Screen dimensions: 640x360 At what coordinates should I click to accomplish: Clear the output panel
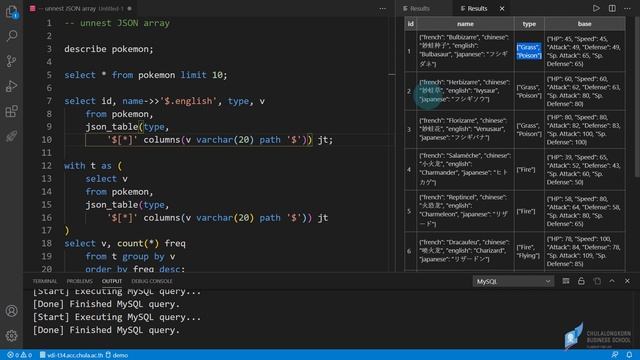[566, 281]
